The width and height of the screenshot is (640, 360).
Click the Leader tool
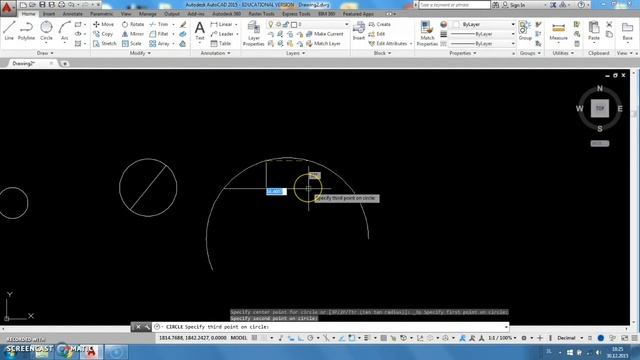point(222,34)
